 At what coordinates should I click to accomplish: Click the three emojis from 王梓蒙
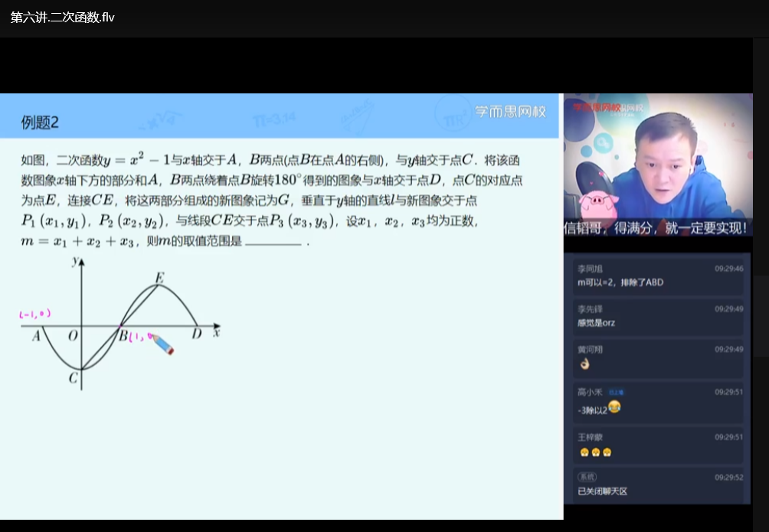tap(595, 452)
